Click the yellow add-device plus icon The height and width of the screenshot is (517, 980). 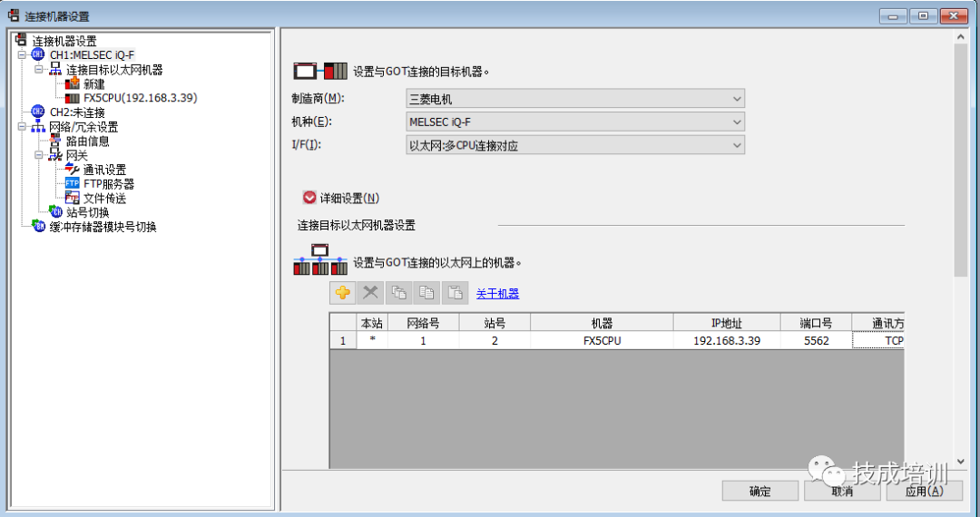coord(342,293)
